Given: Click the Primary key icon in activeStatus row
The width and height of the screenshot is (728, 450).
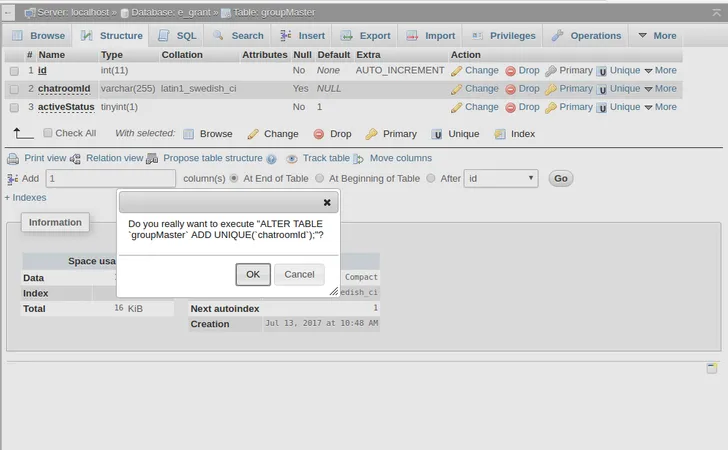Looking at the screenshot, I should (x=551, y=108).
